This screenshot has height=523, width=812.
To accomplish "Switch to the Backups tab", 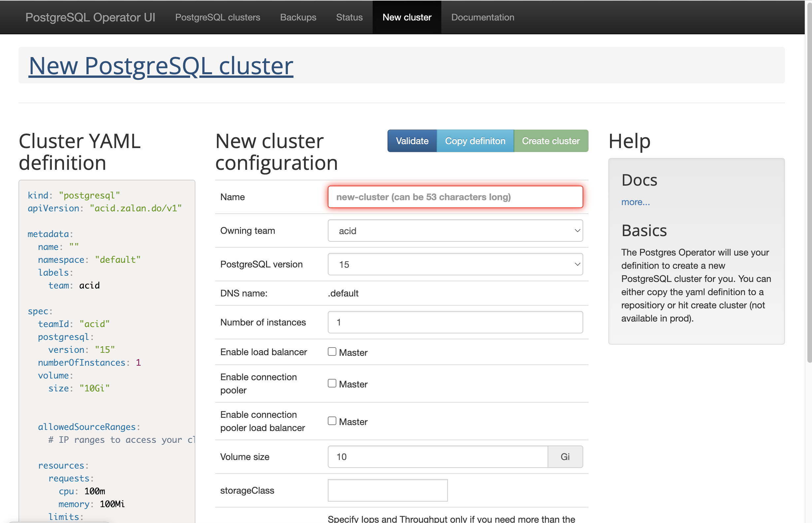I will [298, 17].
